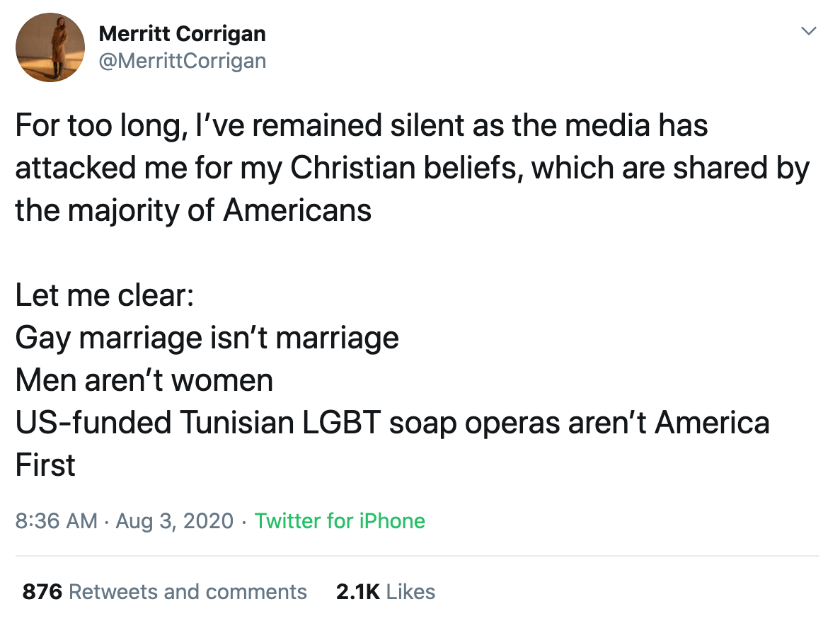Visit the @MerrittCorrigan handle link
Image resolution: width=840 pixels, height=621 pixels.
183,61
